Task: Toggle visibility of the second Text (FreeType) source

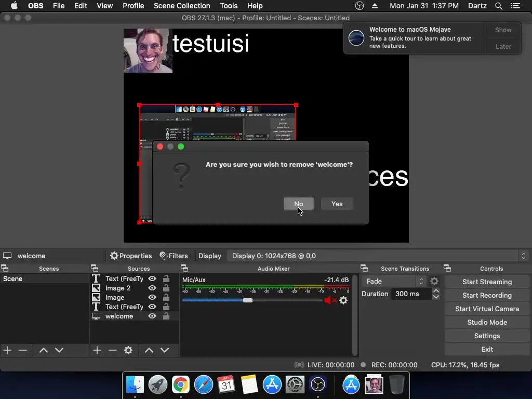Action: click(x=152, y=307)
